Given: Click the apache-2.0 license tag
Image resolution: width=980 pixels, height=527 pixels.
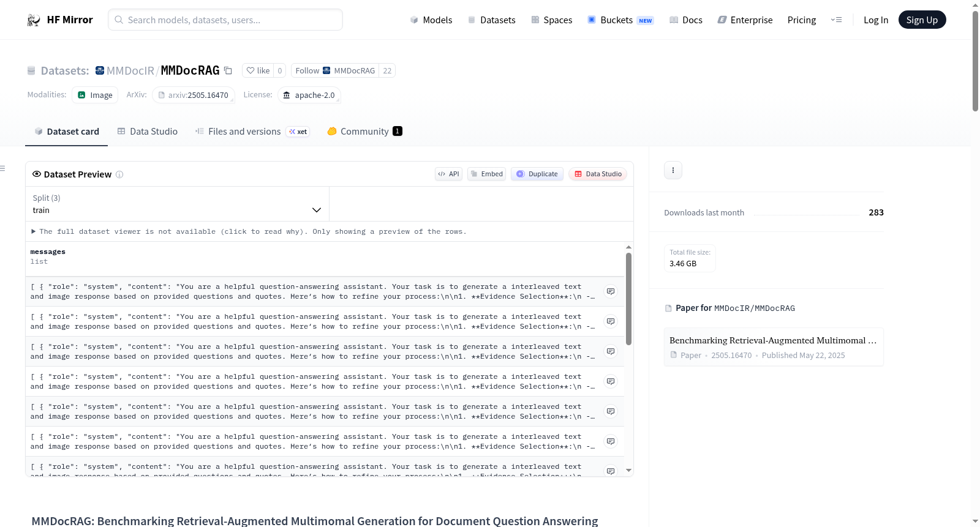Looking at the screenshot, I should coord(309,95).
